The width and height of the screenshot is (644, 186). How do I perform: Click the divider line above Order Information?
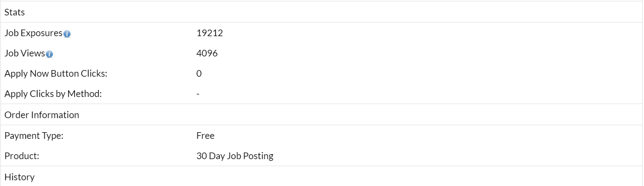(x=321, y=104)
